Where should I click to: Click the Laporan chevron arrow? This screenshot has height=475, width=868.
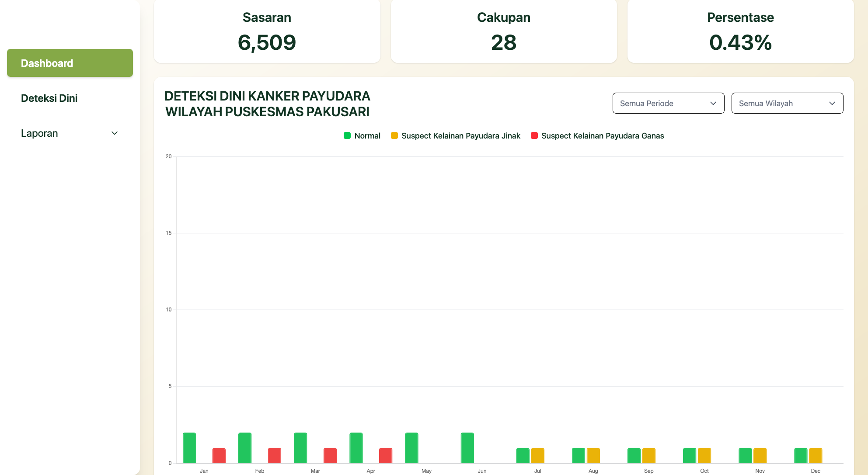115,133
